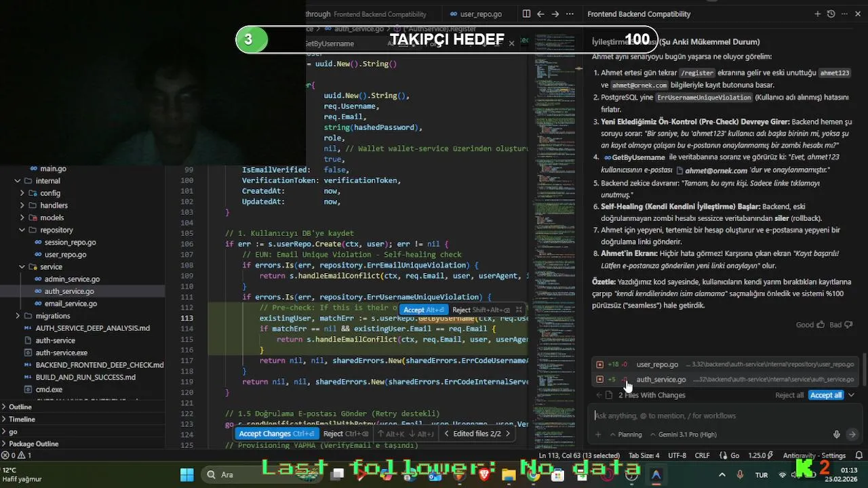
Task: Open the notifications bell in the status bar
Action: (859, 455)
